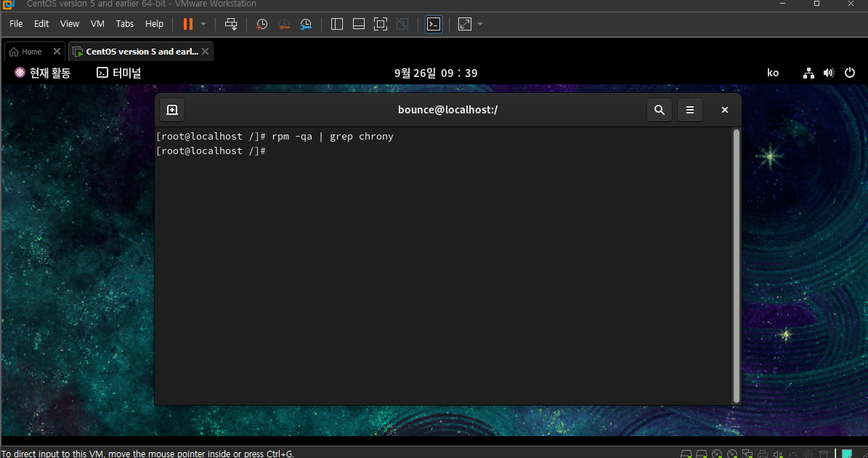Screen dimensions: 868x458
Task: Toggle the thumbnail bar view
Action: click(359, 24)
